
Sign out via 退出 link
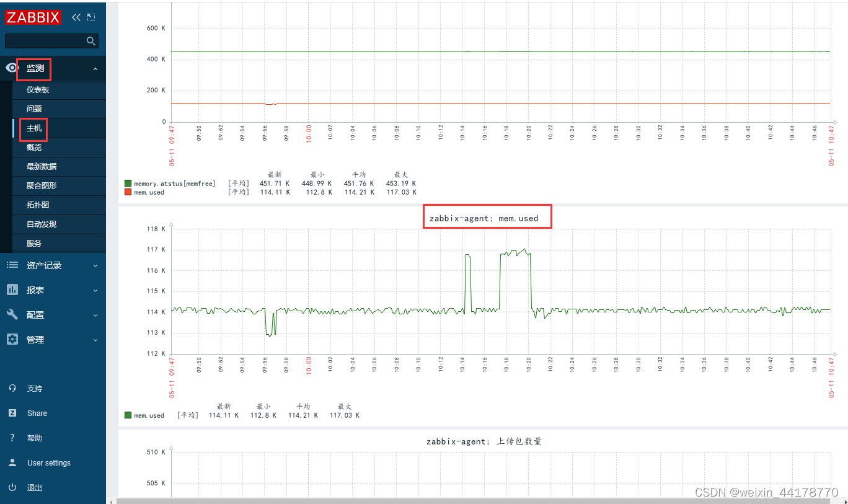click(35, 488)
